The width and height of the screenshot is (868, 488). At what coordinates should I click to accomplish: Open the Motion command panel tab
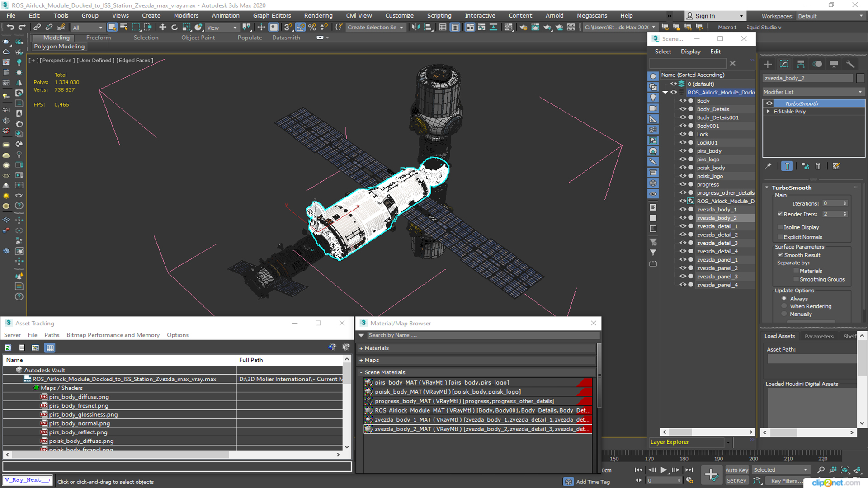(817, 64)
